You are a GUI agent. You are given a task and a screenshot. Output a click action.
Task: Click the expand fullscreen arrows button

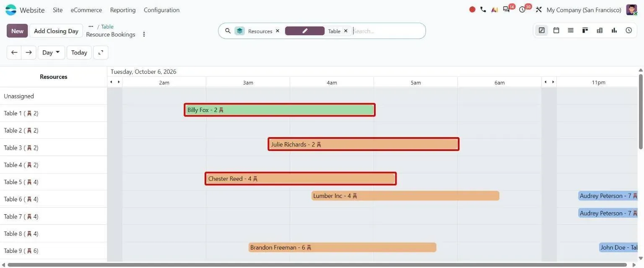click(x=101, y=52)
